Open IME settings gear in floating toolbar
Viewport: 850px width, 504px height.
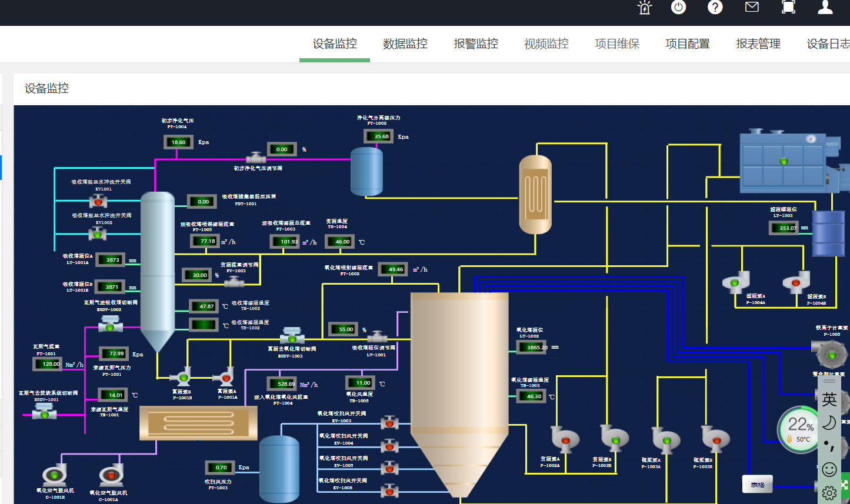pos(829,493)
